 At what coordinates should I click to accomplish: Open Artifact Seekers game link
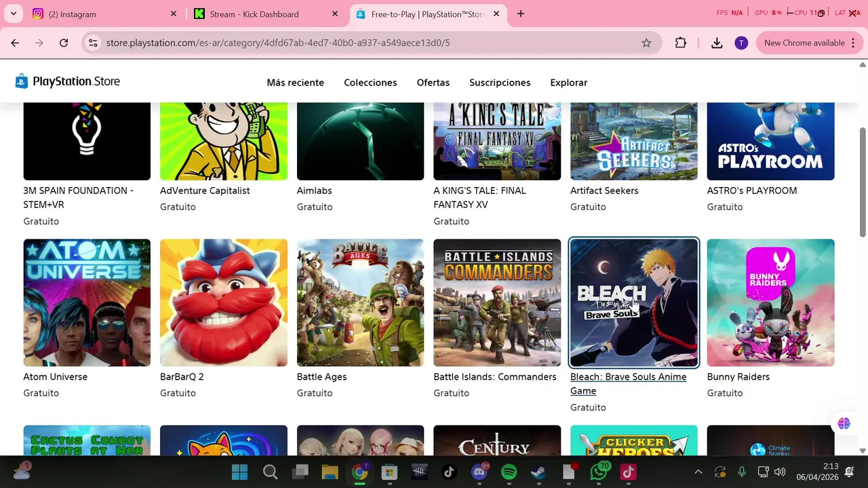(604, 190)
